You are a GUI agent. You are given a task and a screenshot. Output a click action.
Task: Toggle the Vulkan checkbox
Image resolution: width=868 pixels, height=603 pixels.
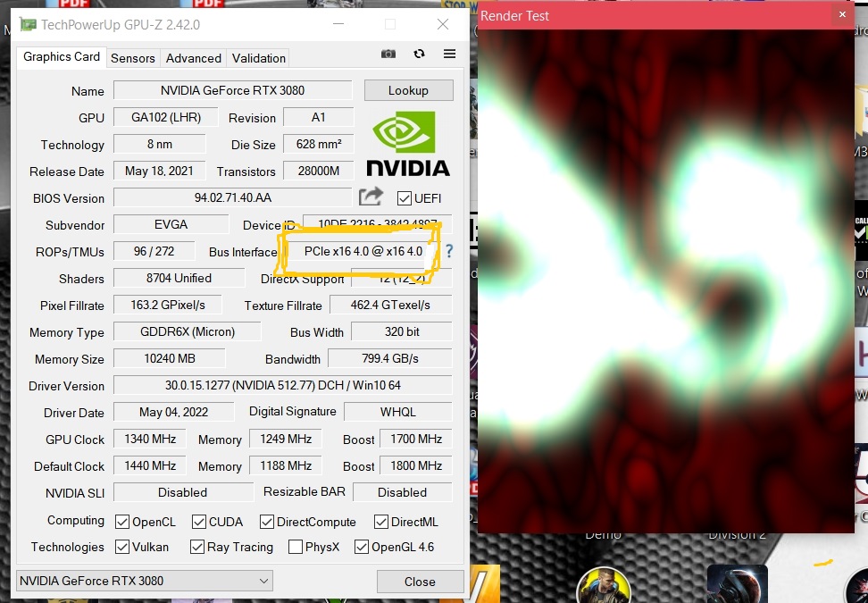[122, 547]
